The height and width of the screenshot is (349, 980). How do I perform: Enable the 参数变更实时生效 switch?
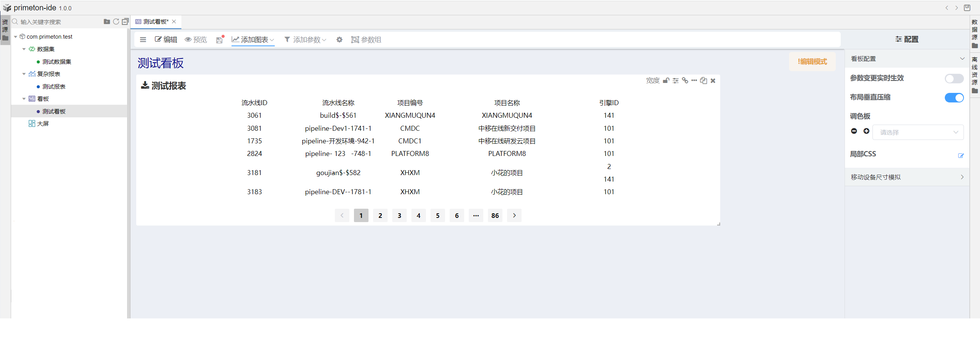[x=954, y=78]
